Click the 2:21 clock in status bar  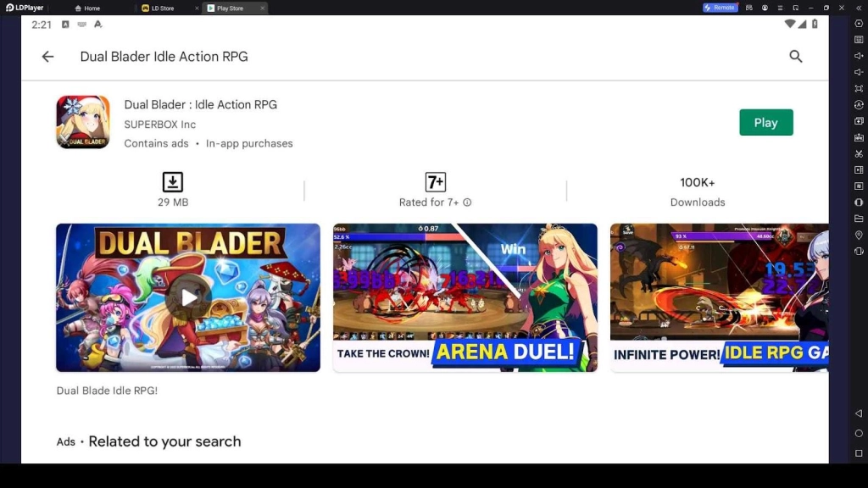point(42,25)
